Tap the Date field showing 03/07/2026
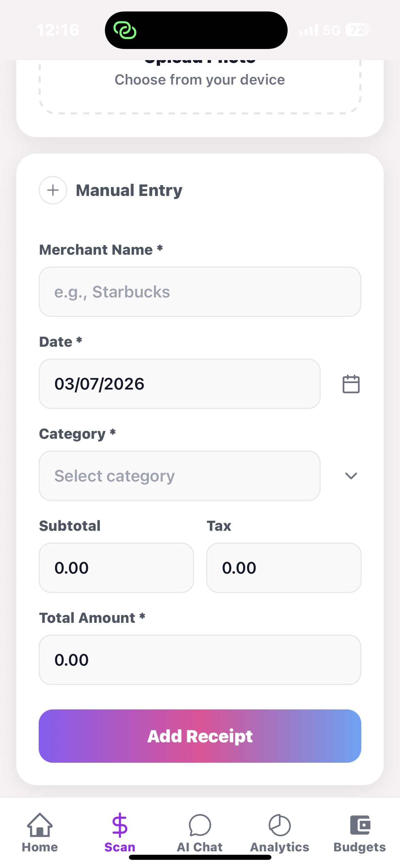Image resolution: width=400 pixels, height=868 pixels. [x=179, y=384]
